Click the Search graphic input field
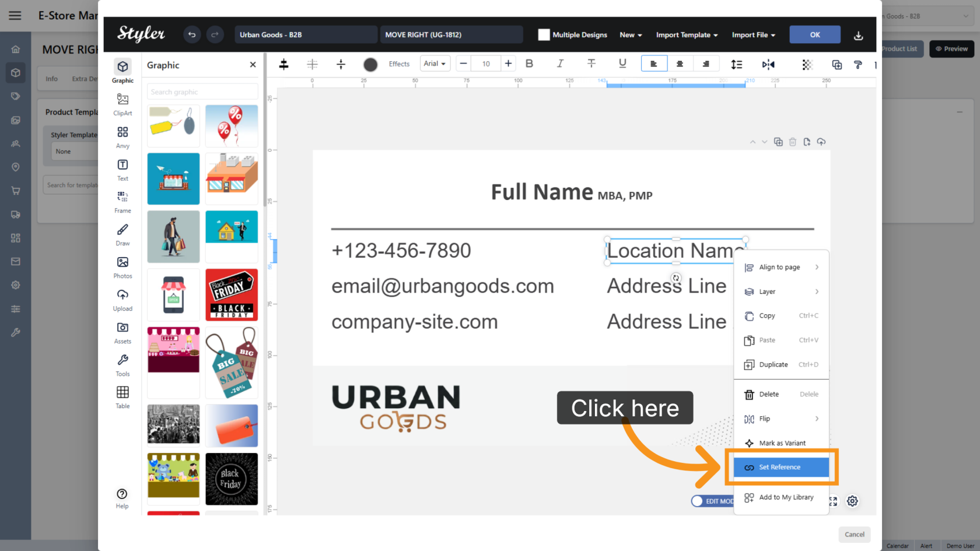The width and height of the screenshot is (980, 551). (202, 92)
